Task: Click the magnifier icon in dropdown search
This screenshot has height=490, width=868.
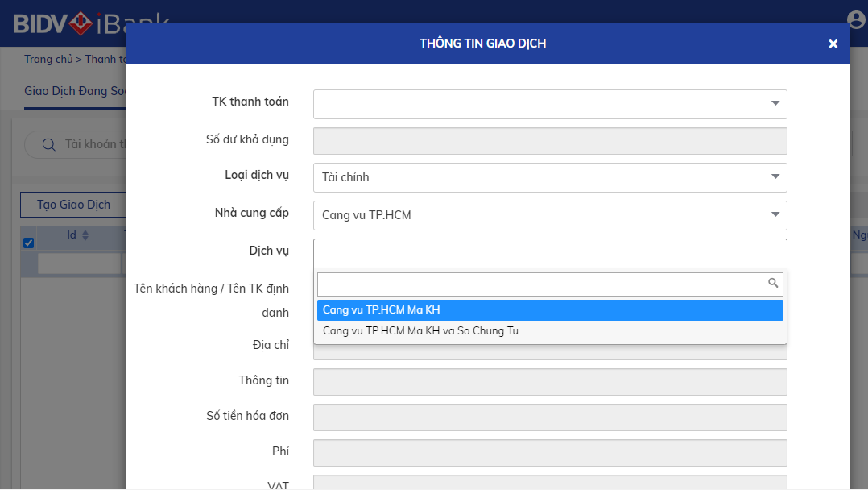Action: 773,283
